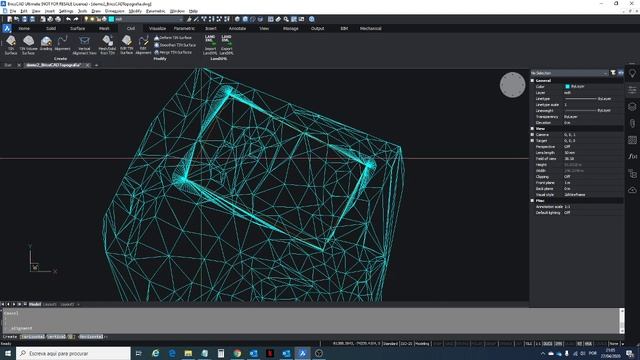Click the Undo icon in toolbar
The height and width of the screenshot is (360, 640).
(x=68, y=19)
